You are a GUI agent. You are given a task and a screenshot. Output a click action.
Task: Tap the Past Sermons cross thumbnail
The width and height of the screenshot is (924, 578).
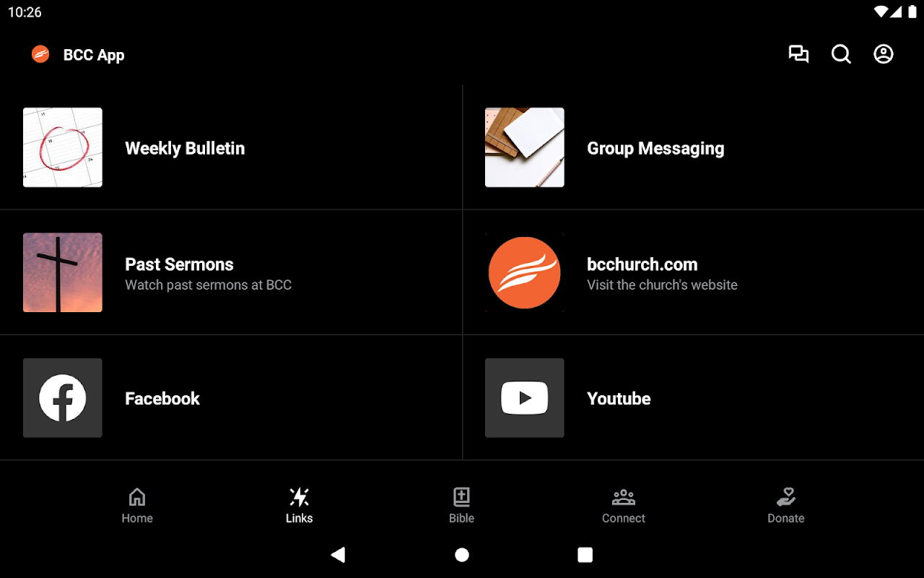click(x=63, y=272)
